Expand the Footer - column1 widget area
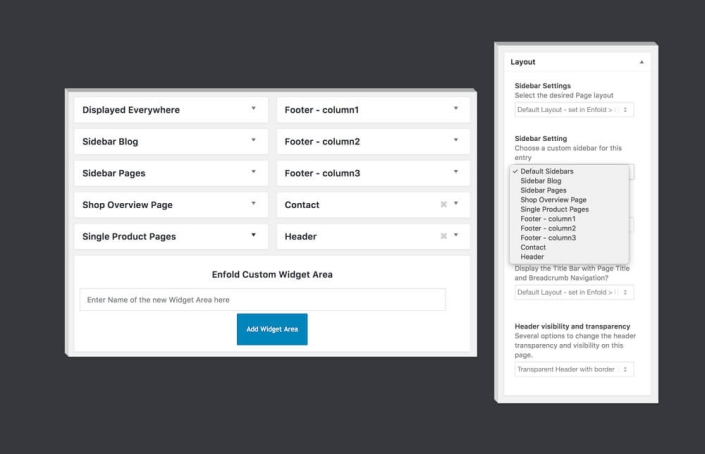The image size is (705, 454). [x=456, y=109]
